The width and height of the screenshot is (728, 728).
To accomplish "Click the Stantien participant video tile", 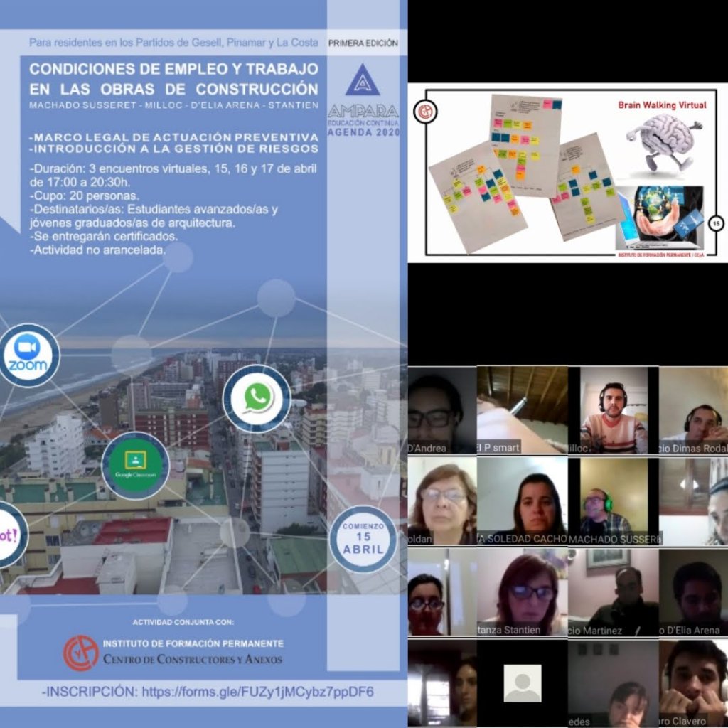I will 523,592.
